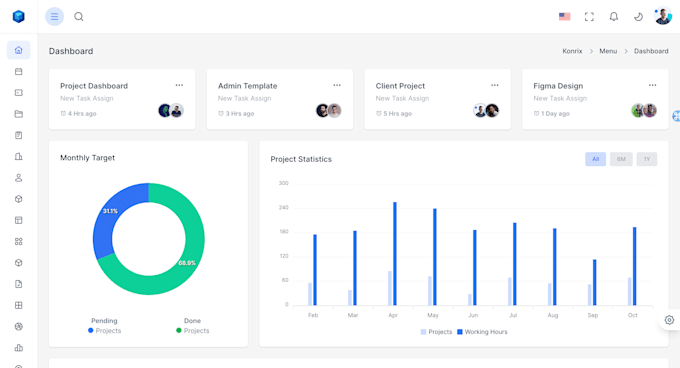This screenshot has width=680, height=368.
Task: Open the Admin Template card title
Action: pyautogui.click(x=248, y=86)
